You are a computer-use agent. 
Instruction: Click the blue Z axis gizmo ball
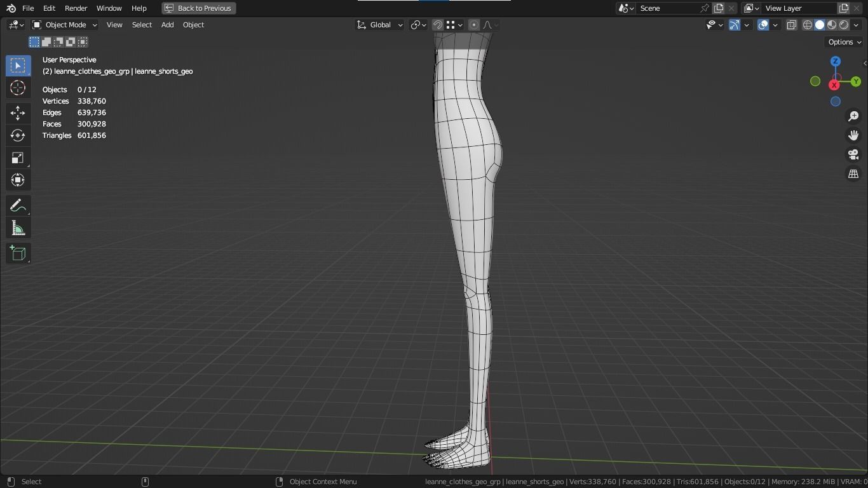pos(836,62)
